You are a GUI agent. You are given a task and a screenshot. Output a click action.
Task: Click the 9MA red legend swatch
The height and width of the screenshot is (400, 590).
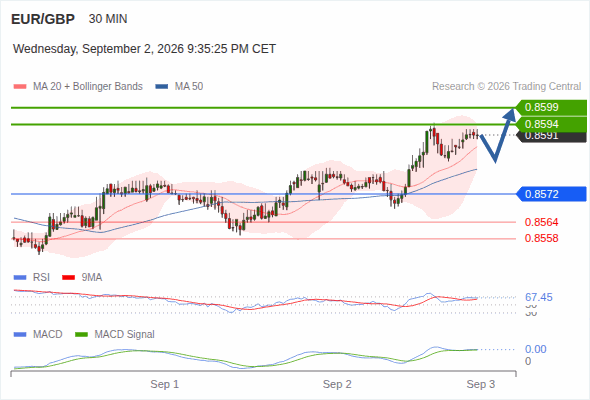68,278
